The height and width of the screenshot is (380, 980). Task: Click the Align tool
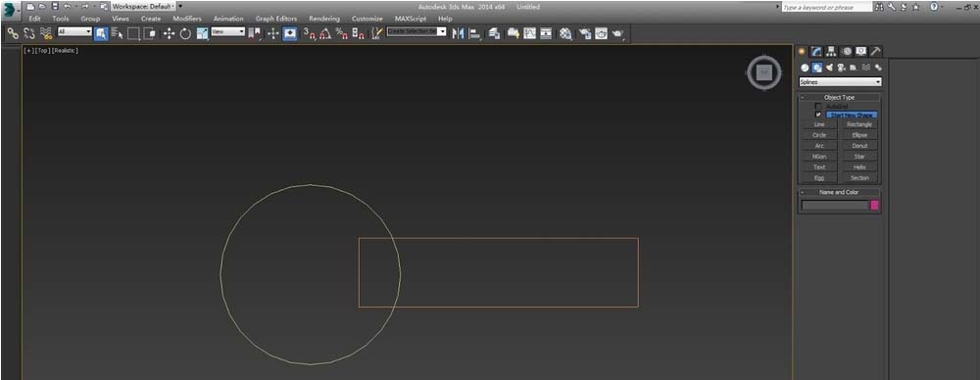(474, 33)
